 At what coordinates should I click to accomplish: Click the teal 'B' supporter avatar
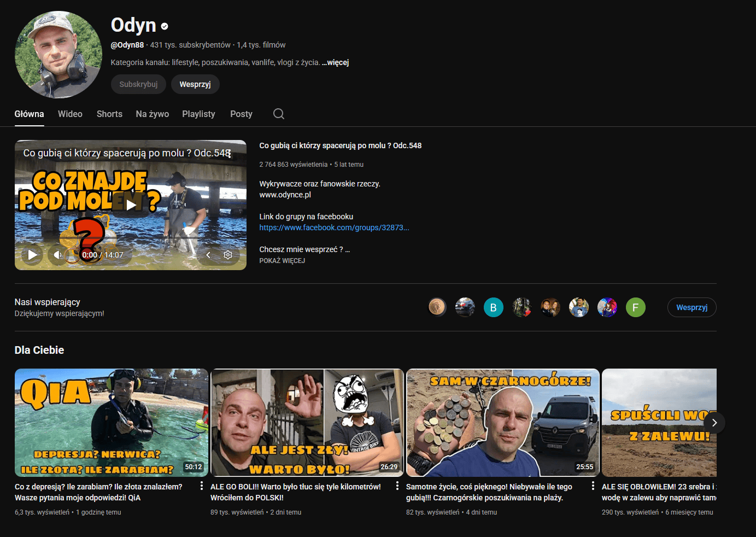click(x=493, y=307)
